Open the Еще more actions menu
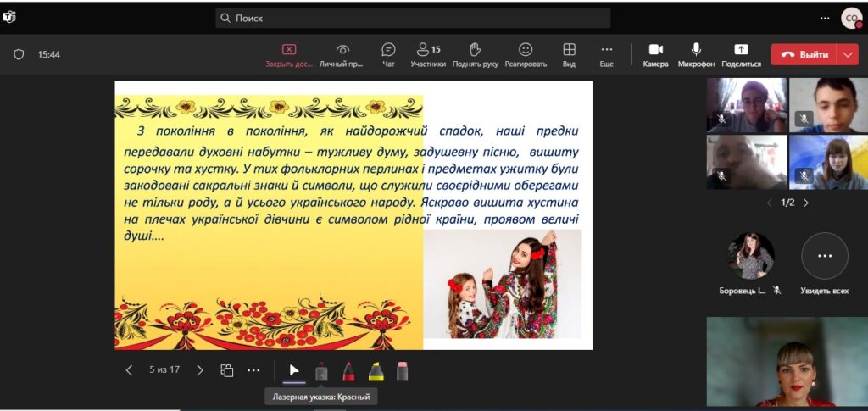The height and width of the screenshot is (411, 868). coord(606,54)
